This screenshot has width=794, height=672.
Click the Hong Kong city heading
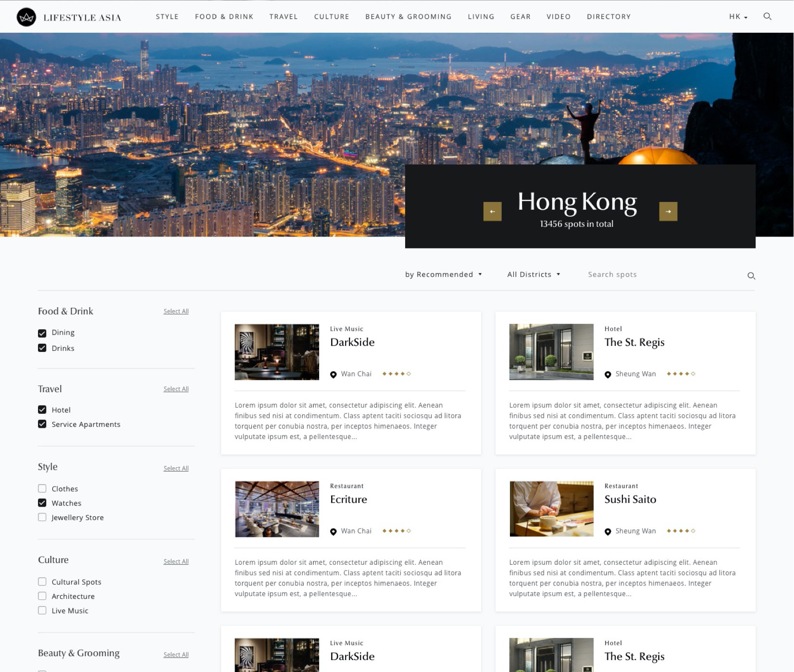point(577,202)
